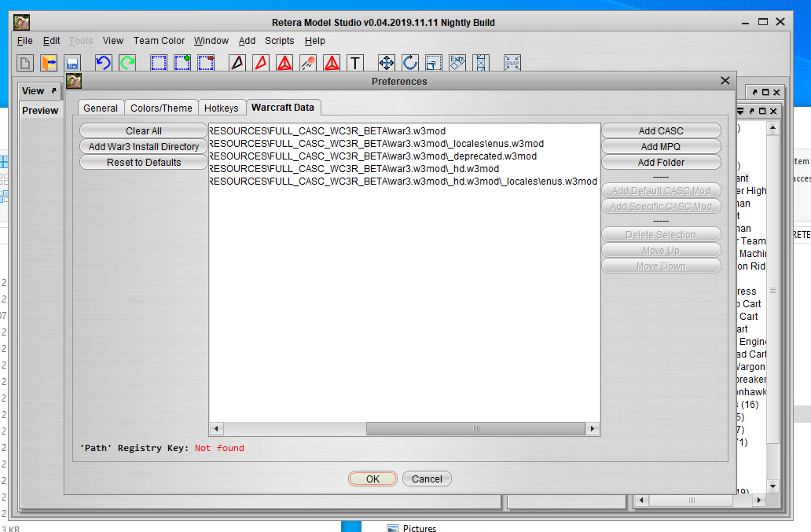Screen dimensions: 811x532
Task: Click Reset to Defaults button
Action: 144,163
